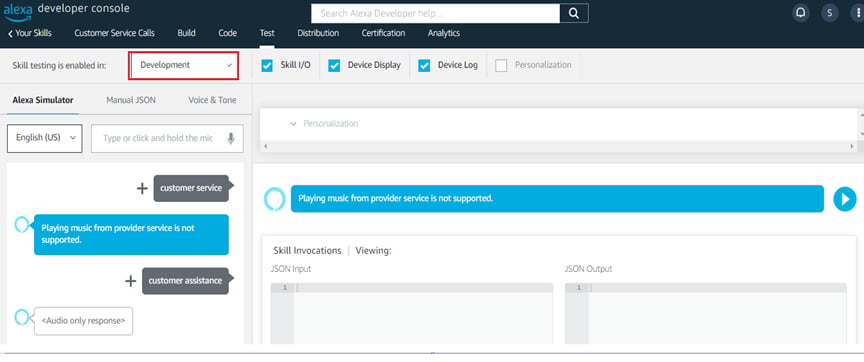This screenshot has height=362, width=864.
Task: Open the Distribution tab
Action: tap(318, 33)
